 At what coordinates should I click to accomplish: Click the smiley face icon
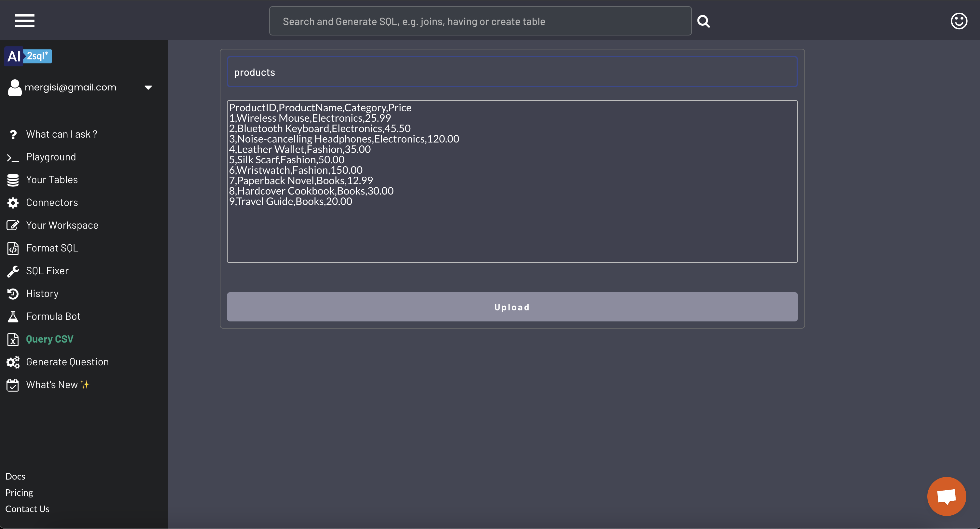pyautogui.click(x=959, y=21)
